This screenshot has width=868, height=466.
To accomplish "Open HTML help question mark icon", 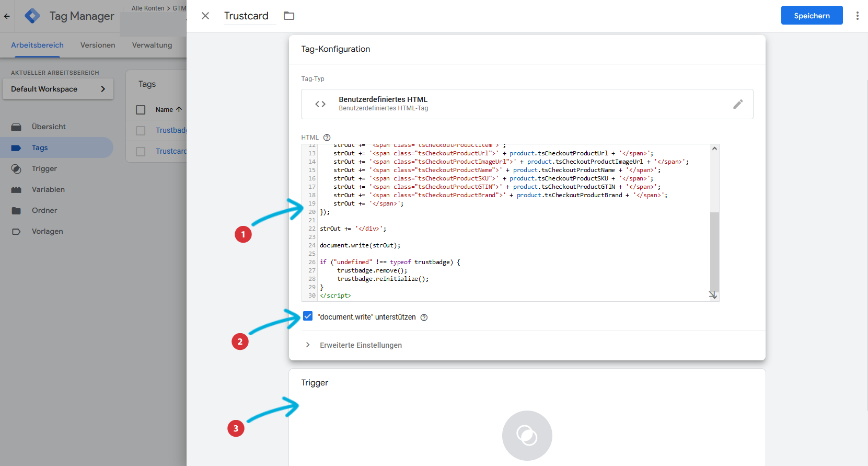I will tap(327, 138).
